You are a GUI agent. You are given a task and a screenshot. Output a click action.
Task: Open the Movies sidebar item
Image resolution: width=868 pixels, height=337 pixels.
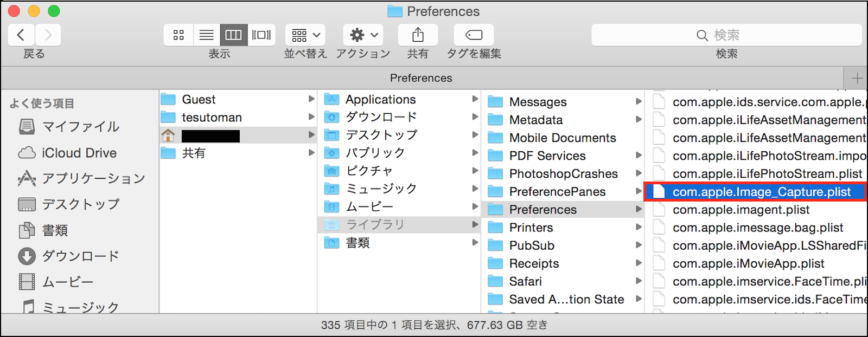[68, 282]
